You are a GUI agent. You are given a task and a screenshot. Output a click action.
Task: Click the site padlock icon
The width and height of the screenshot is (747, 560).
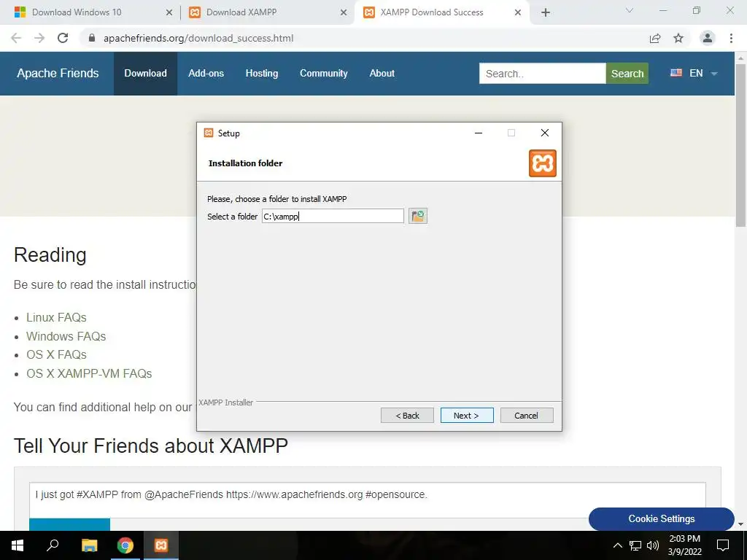point(92,38)
